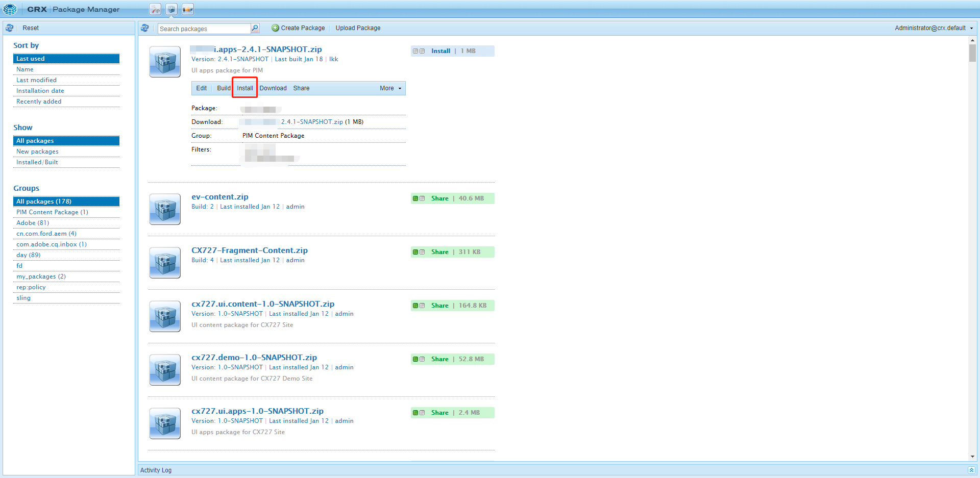Open the CRXDE Lite tools icon
The width and height of the screenshot is (980, 478).
(155, 9)
